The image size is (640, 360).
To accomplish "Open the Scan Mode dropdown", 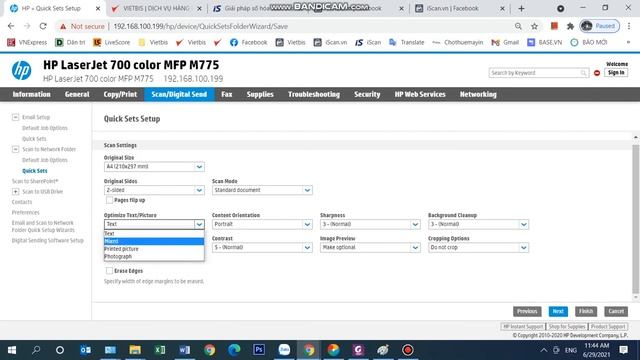I will (262, 190).
